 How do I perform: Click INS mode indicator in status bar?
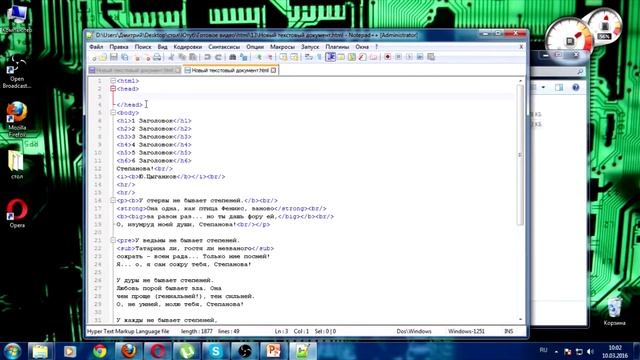coord(509,331)
